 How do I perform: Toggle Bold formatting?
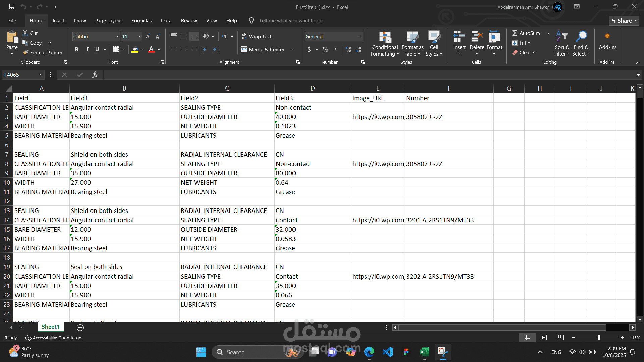(77, 49)
